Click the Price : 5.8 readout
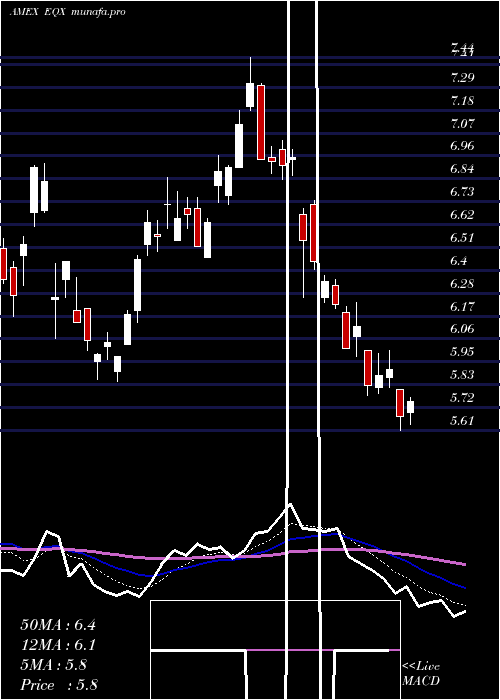 point(59,685)
